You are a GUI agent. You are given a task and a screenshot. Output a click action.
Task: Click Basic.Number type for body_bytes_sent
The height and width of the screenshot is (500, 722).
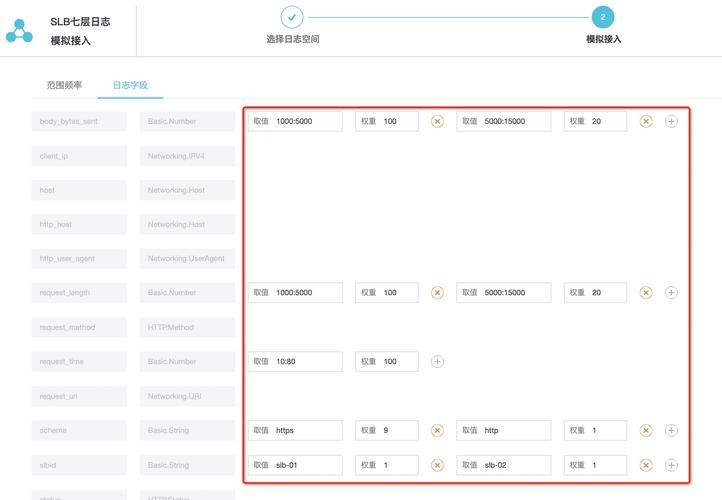tap(187, 121)
